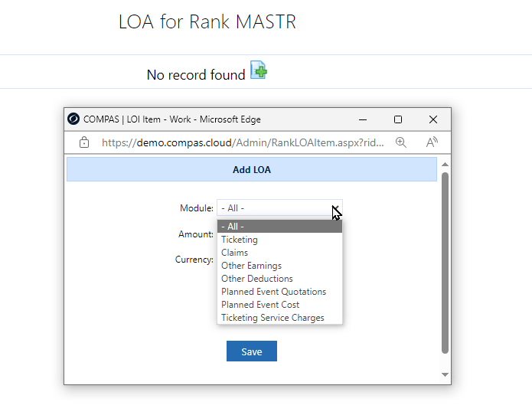This screenshot has width=532, height=415.
Task: Collapse the Module dropdown list
Action: [x=279, y=208]
